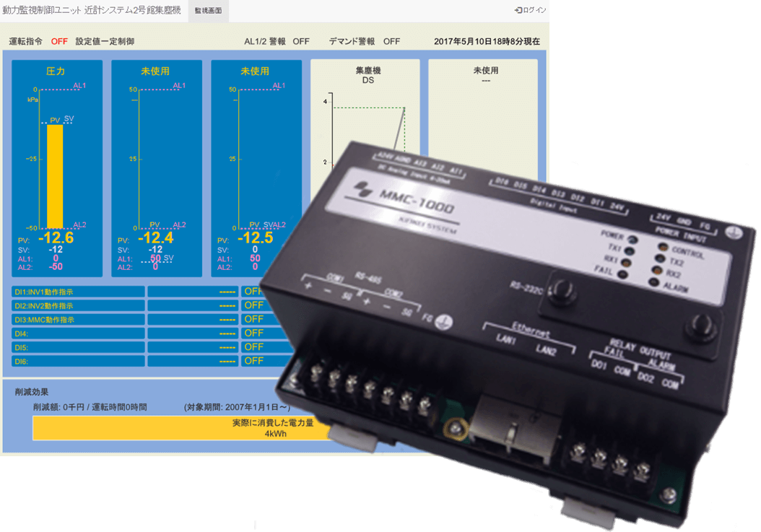
Task: Click the RS-232C connector knob
Action: tap(562, 291)
